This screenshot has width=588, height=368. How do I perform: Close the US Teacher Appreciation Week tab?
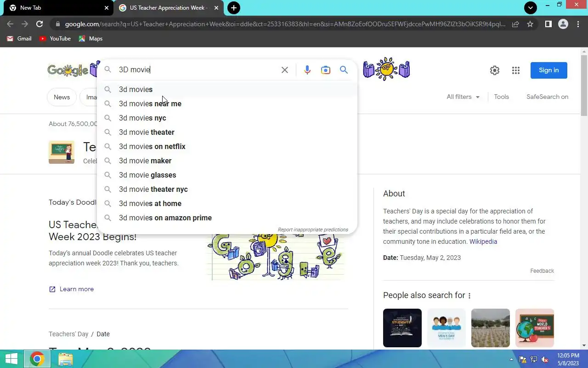(x=216, y=8)
